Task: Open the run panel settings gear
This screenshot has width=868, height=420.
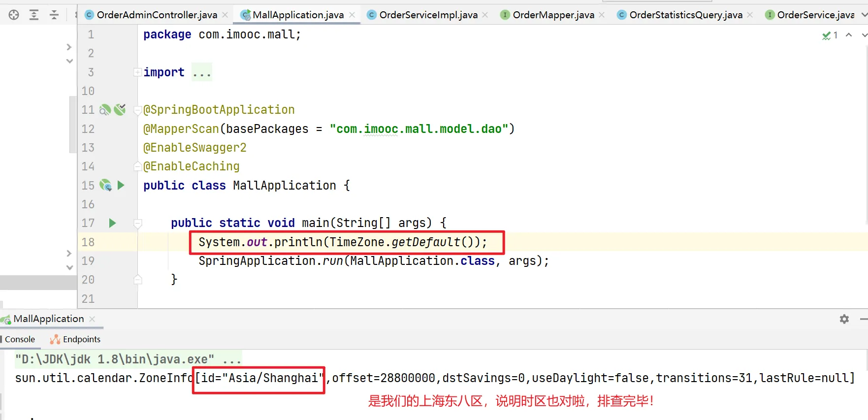Action: (x=844, y=319)
